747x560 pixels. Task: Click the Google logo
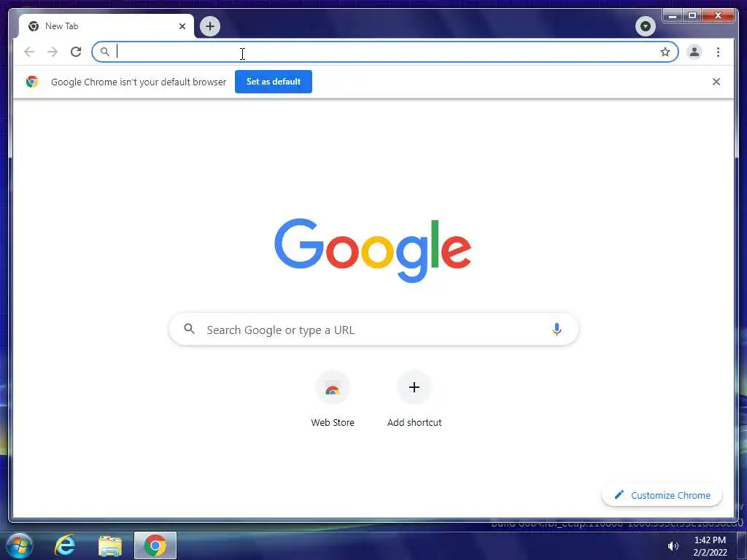click(373, 249)
